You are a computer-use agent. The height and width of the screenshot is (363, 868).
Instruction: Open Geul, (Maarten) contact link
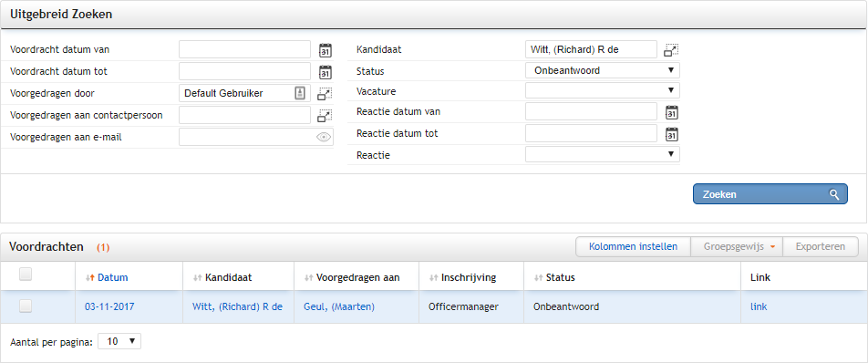tap(339, 306)
